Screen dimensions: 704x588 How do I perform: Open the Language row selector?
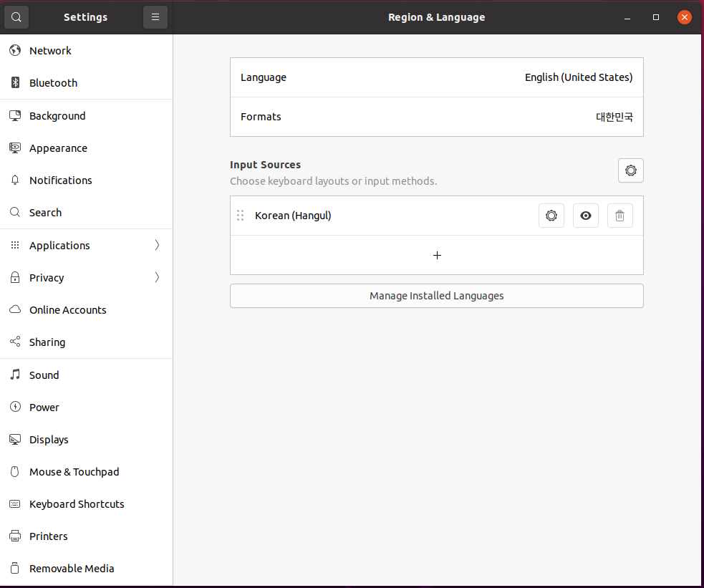tap(436, 77)
